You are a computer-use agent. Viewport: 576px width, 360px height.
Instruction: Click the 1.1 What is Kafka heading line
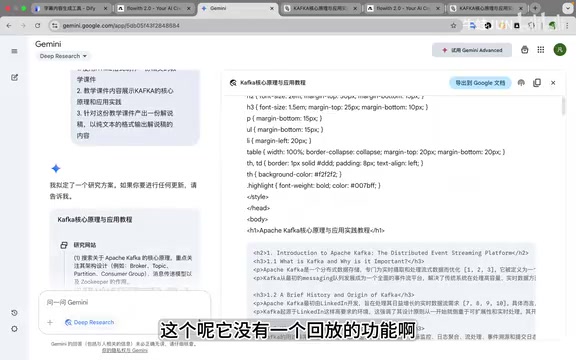(x=339, y=261)
